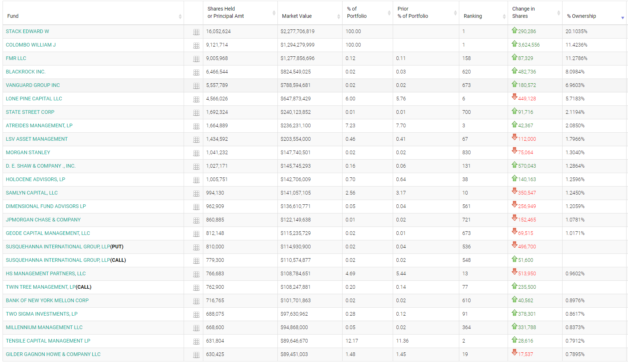This screenshot has width=628, height=364.
Task: Open grid icon for D. E. SHAW row
Action: [x=196, y=167]
